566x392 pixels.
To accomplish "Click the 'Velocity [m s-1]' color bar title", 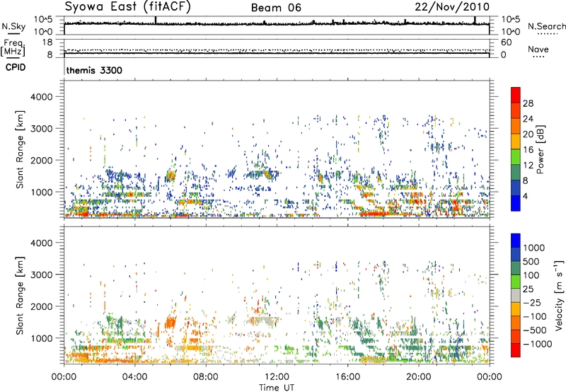I will click(559, 295).
